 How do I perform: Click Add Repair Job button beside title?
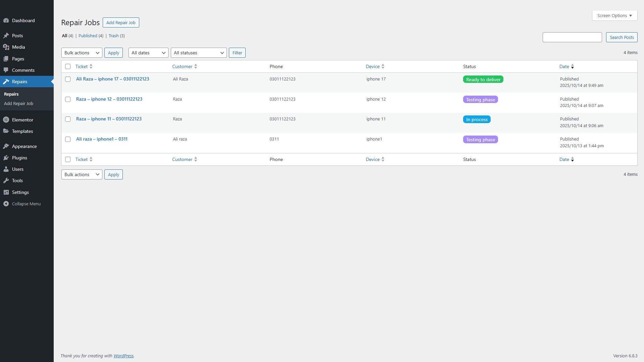click(x=121, y=22)
